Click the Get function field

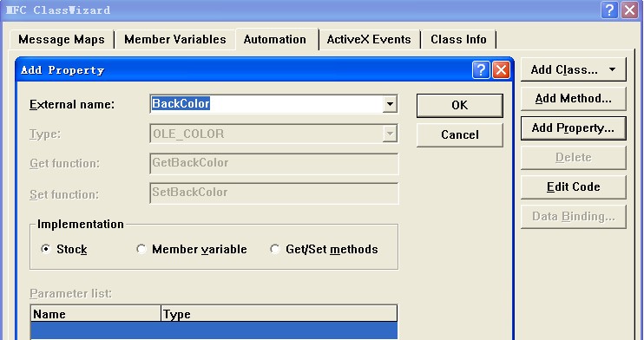[x=274, y=163]
